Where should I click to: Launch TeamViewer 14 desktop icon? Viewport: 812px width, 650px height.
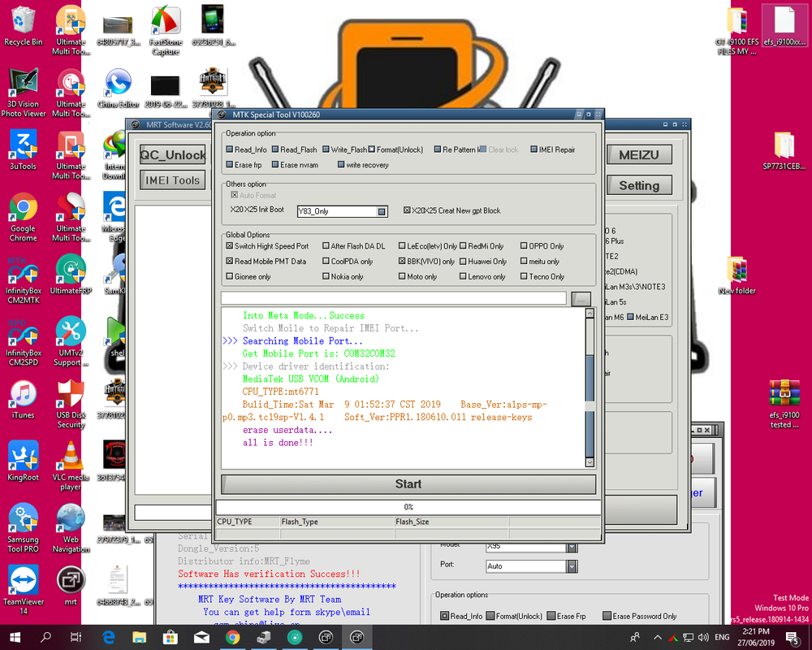[23, 590]
